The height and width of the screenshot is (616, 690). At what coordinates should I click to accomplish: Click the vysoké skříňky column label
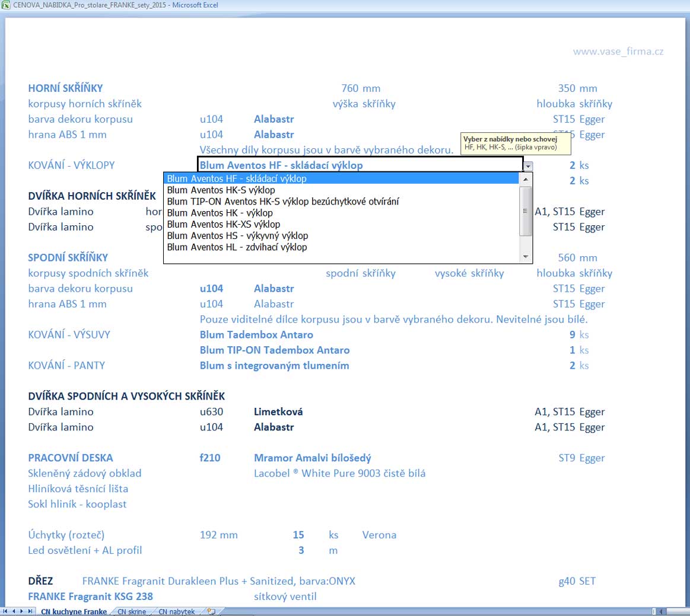pyautogui.click(x=469, y=273)
